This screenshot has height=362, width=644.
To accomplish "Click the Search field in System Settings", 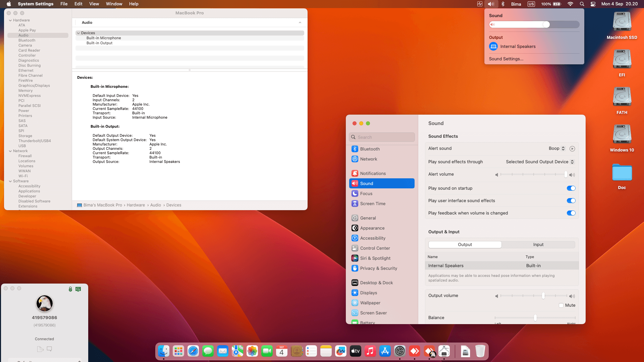I will (x=381, y=137).
